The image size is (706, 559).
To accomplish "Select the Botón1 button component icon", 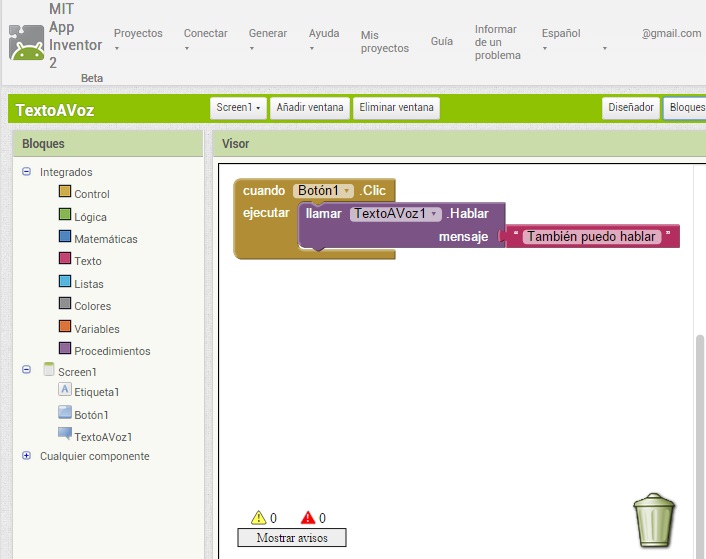I will click(x=65, y=412).
